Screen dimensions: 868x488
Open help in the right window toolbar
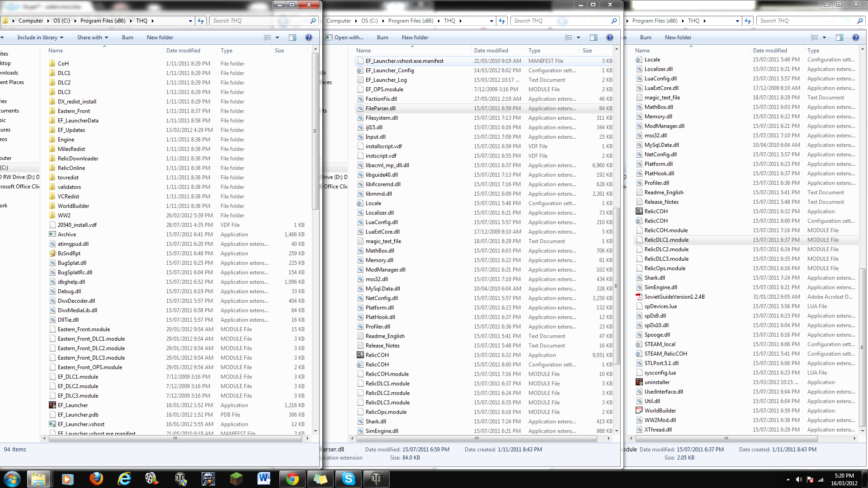[856, 38]
